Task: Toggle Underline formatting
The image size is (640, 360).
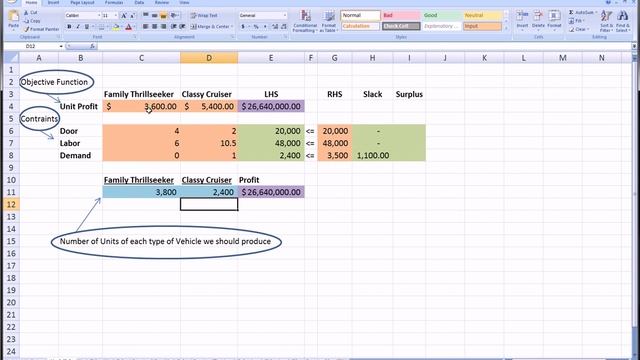Action: (x=87, y=27)
